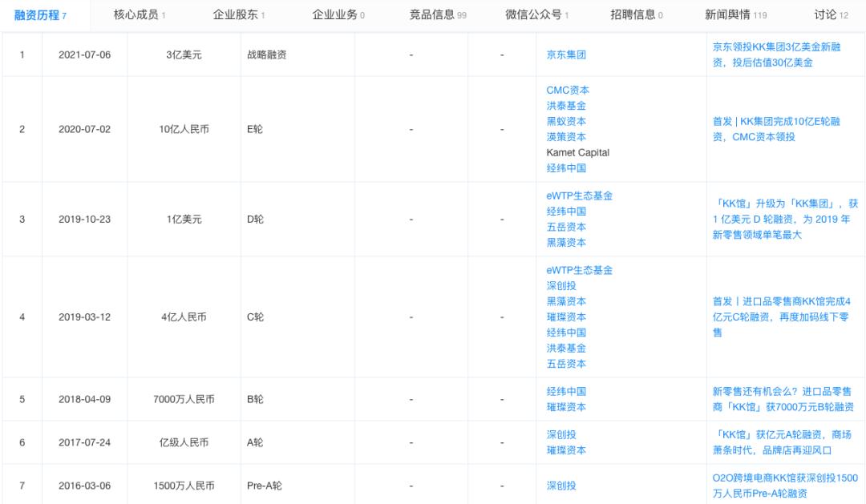Open the 讨论 tab
This screenshot has width=866, height=504.
click(x=831, y=15)
